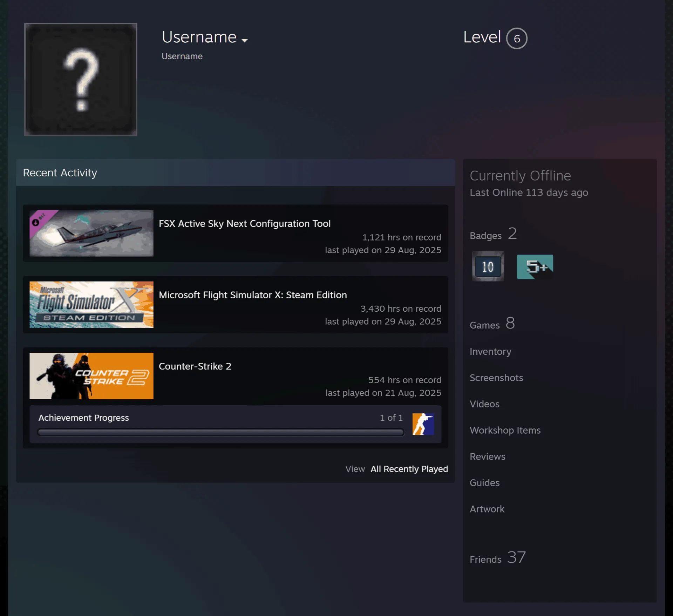Open the profile avatar question mark image
The image size is (673, 616).
[x=81, y=79]
